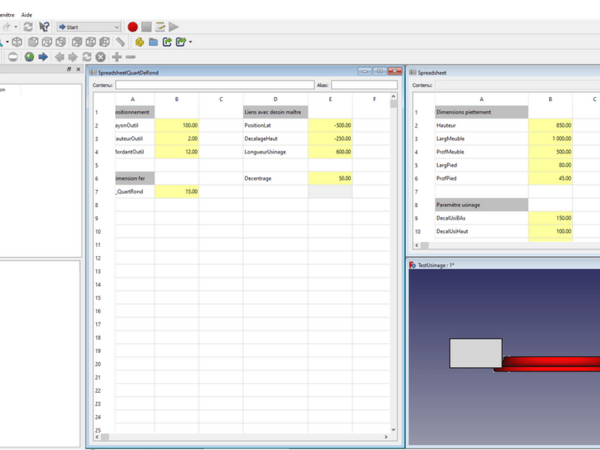Image resolution: width=600 pixels, height=450 pixels.
Task: Select cell containing 850.00 for Hauteur
Action: 551,124
